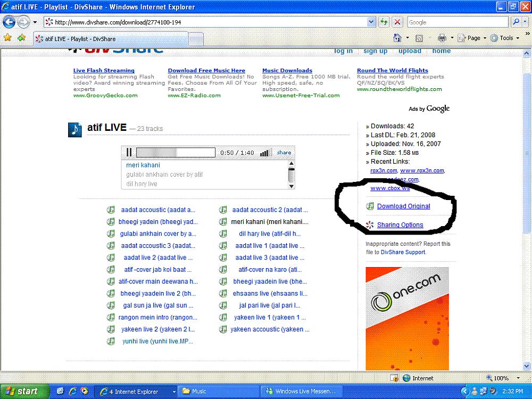Screen dimensions: 532x399
Task: Click the playlist scroll up arrow
Action: pos(291,164)
